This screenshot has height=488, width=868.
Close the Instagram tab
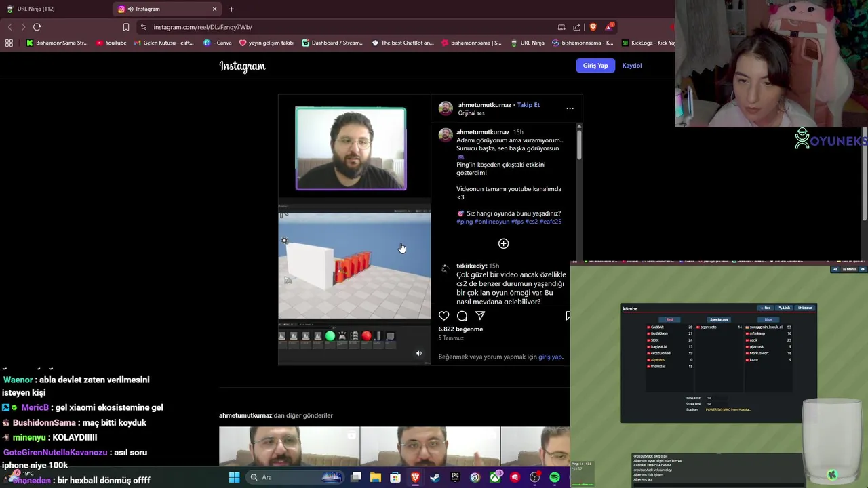click(x=214, y=9)
